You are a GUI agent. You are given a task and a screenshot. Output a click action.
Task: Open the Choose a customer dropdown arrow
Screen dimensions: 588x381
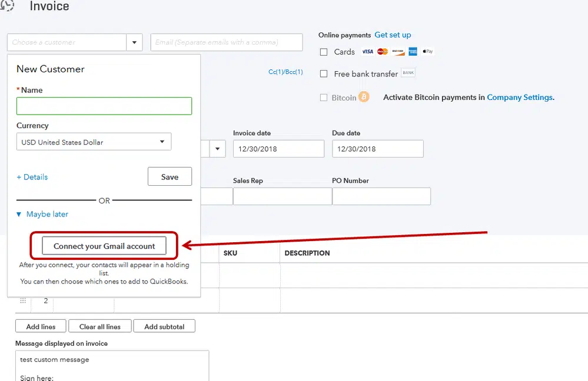(x=134, y=42)
